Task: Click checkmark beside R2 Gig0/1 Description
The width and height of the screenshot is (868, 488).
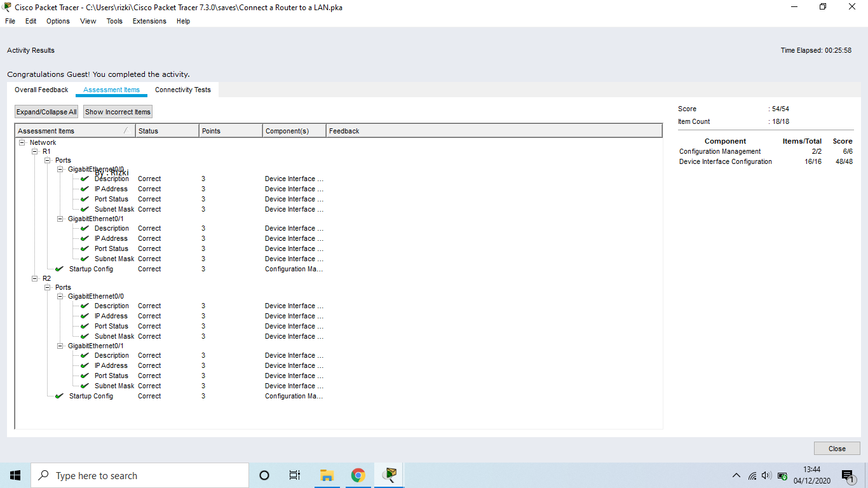Action: coord(85,355)
